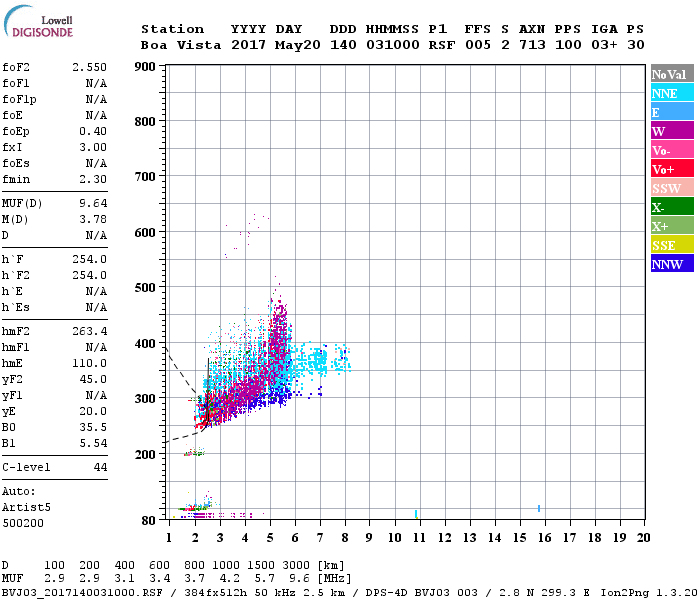Click the 900 km height axis label

point(145,67)
